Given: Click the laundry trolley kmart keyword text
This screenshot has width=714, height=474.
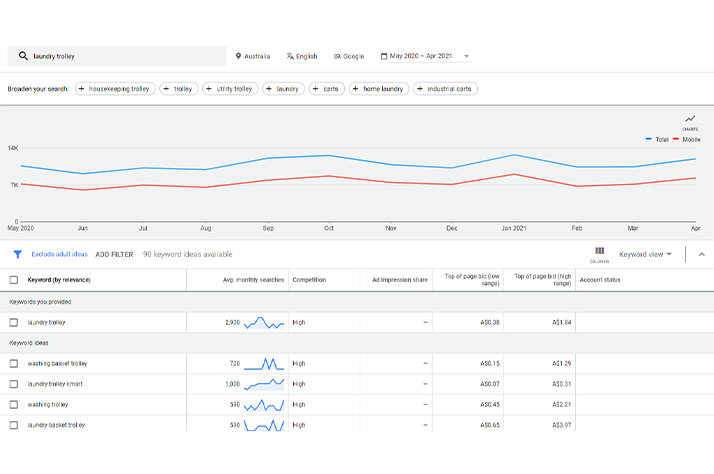Looking at the screenshot, I should click(55, 384).
